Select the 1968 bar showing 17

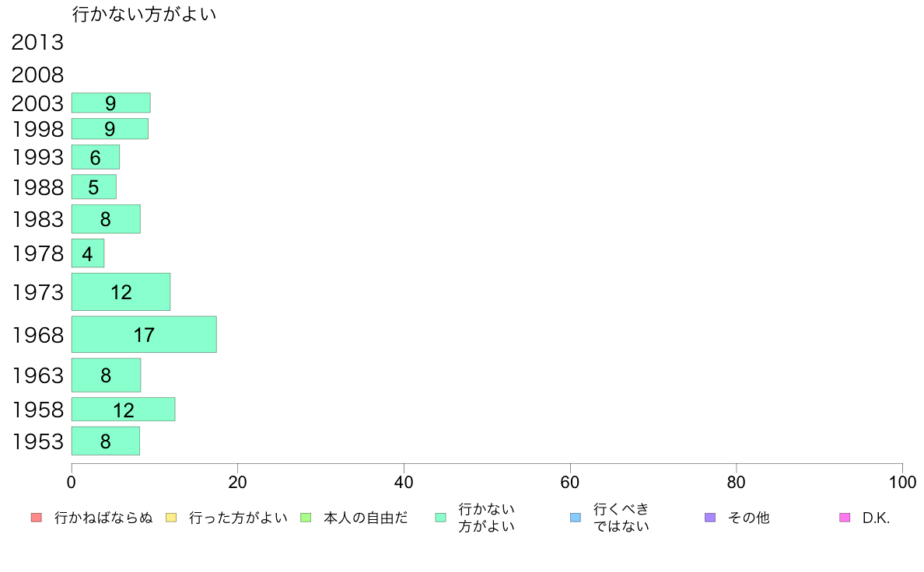[x=144, y=335]
